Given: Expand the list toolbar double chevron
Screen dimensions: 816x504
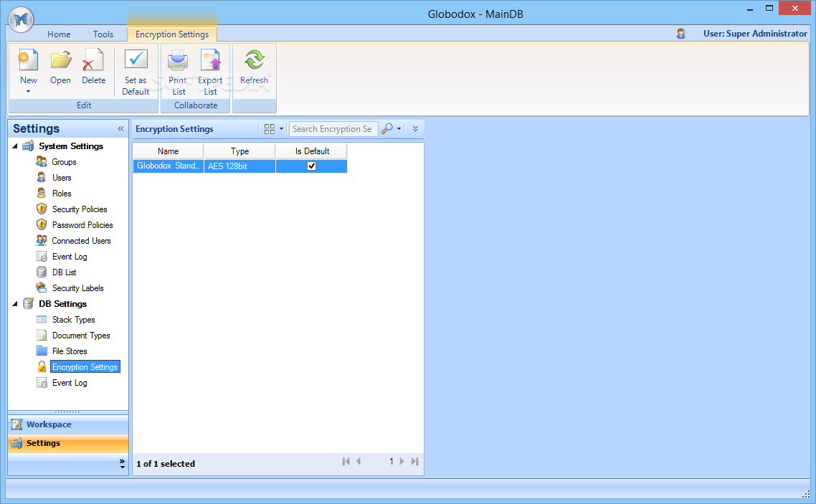Looking at the screenshot, I should [x=415, y=129].
